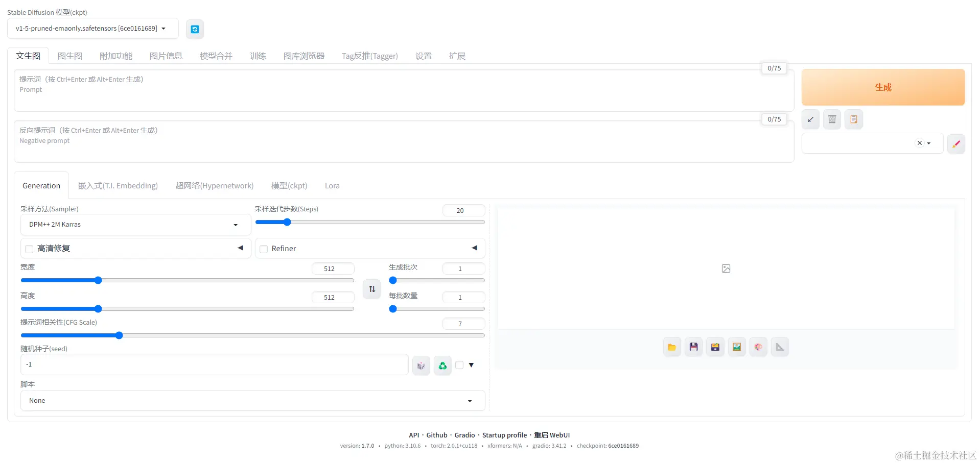The width and height of the screenshot is (980, 464).
Task: Refresh the checkpoint model list
Action: click(x=195, y=29)
